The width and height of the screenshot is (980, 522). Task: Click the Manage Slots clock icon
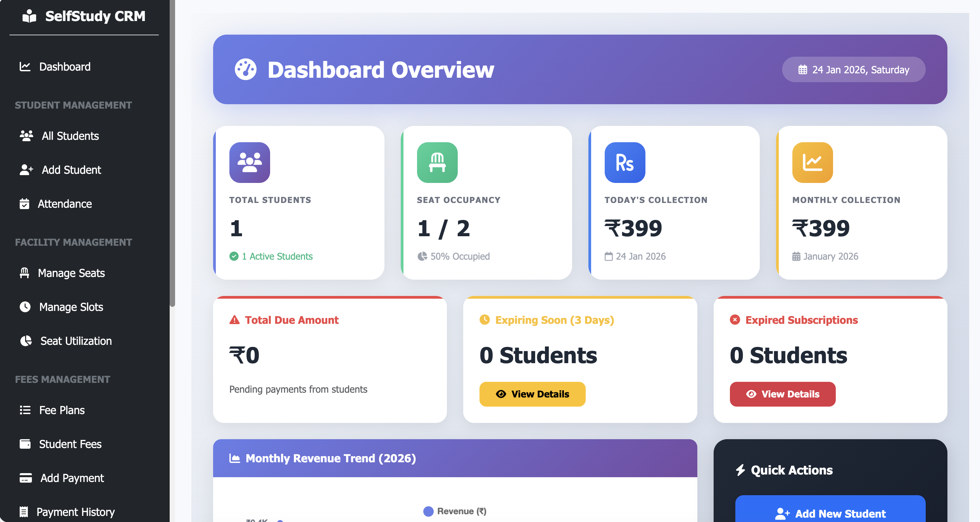[25, 307]
